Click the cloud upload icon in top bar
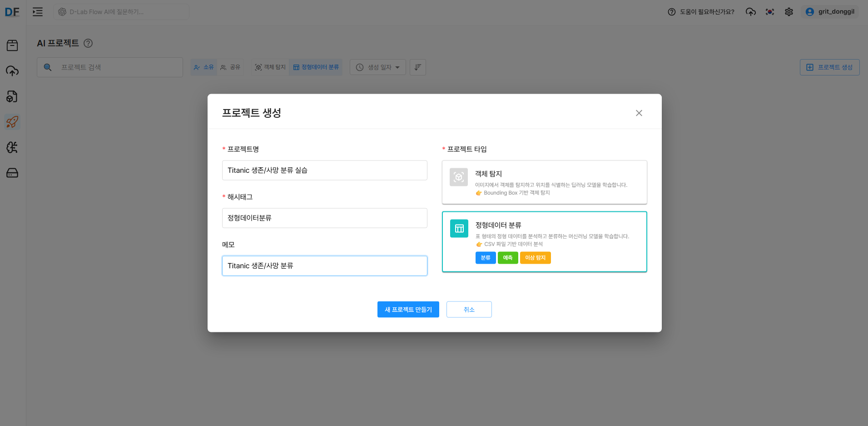Viewport: 868px width, 426px height. (750, 12)
